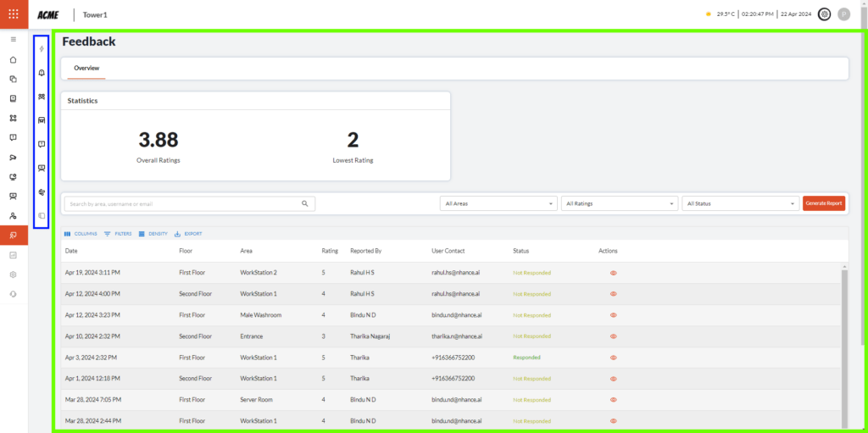This screenshot has width=868, height=433.
Task: Open the app grid launcher menu
Action: [14, 14]
